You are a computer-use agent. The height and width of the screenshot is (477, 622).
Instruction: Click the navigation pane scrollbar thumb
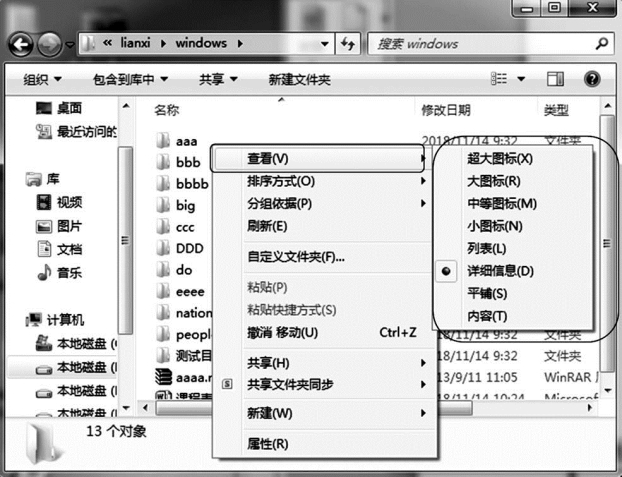point(126,240)
